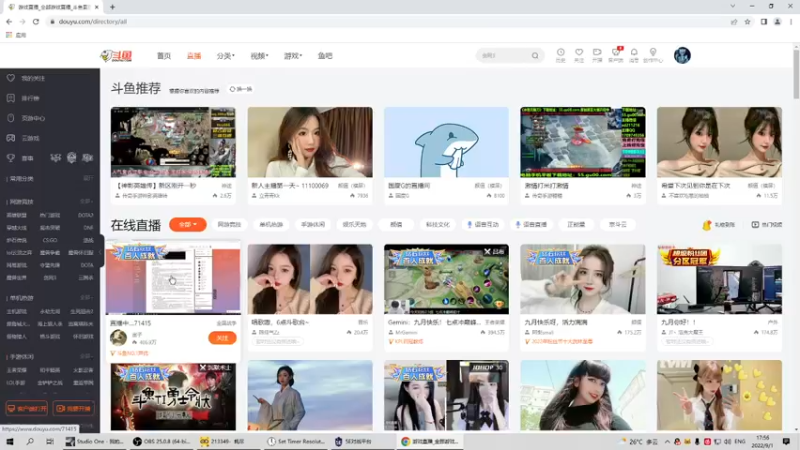Click the middle round esports emblem in sidebar
Screen dimensions: 800x450
(x=71, y=158)
